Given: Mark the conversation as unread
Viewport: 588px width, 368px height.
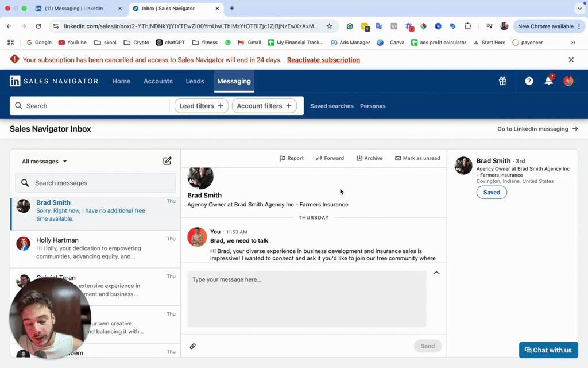Looking at the screenshot, I should pos(417,158).
